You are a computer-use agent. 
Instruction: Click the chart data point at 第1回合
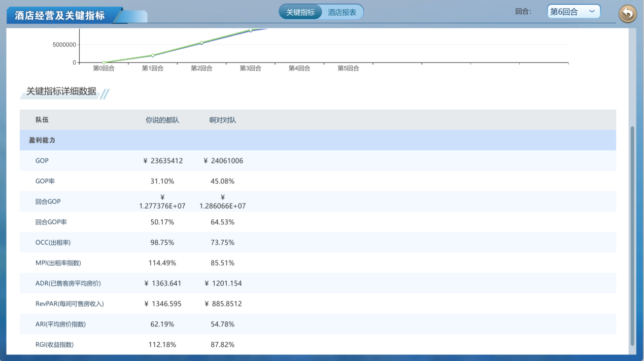(x=153, y=55)
